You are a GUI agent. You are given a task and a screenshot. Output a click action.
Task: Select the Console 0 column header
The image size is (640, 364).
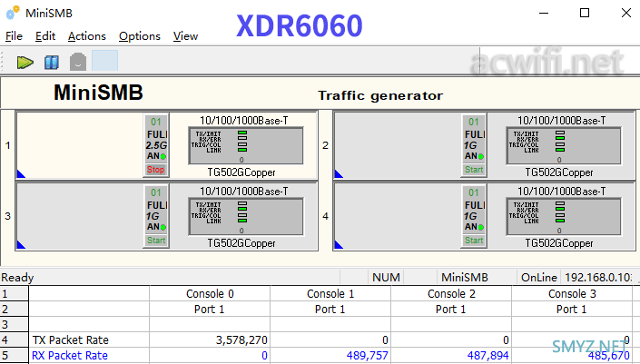[210, 294]
